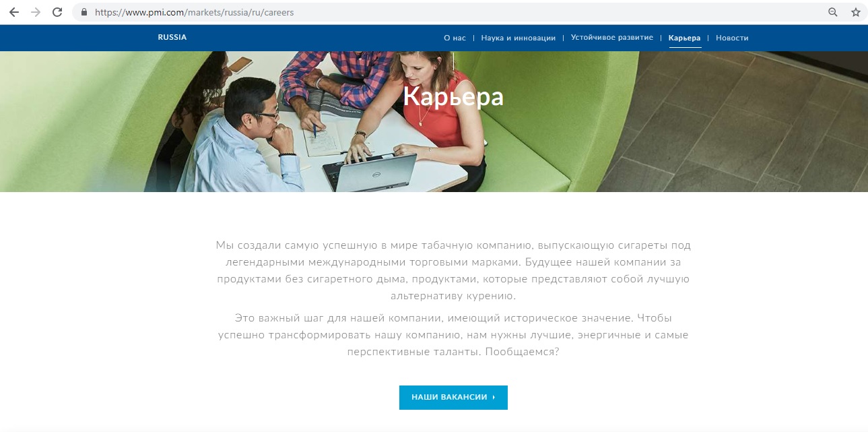Open НАШИ ВАКАНСИИ button
The image size is (868, 432).
point(453,398)
